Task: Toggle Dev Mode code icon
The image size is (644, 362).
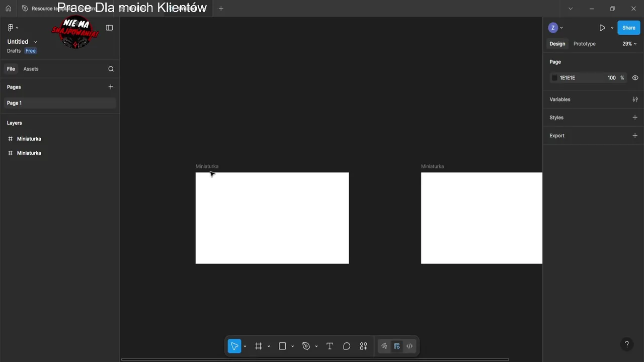Action: pos(410,346)
